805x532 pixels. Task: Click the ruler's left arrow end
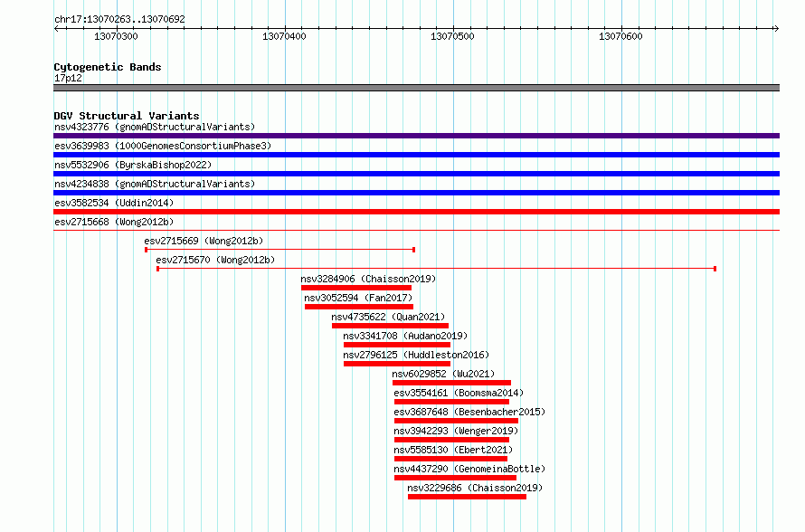[56, 28]
